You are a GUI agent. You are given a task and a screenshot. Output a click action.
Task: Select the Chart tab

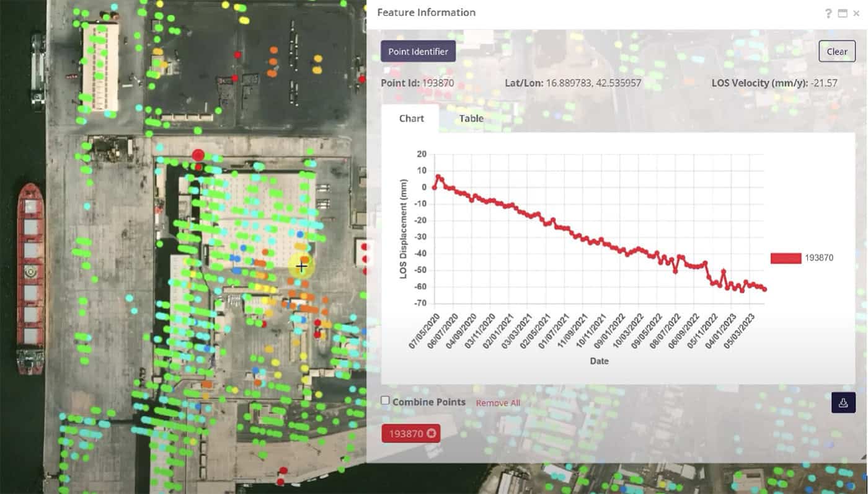[x=410, y=119]
